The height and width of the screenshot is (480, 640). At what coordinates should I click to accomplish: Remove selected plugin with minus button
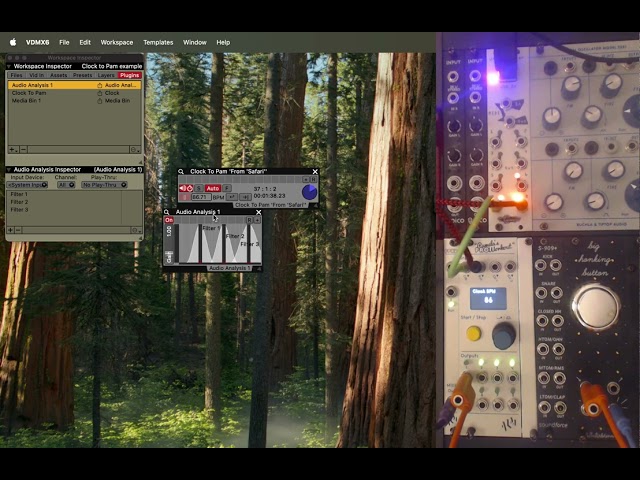point(23,150)
